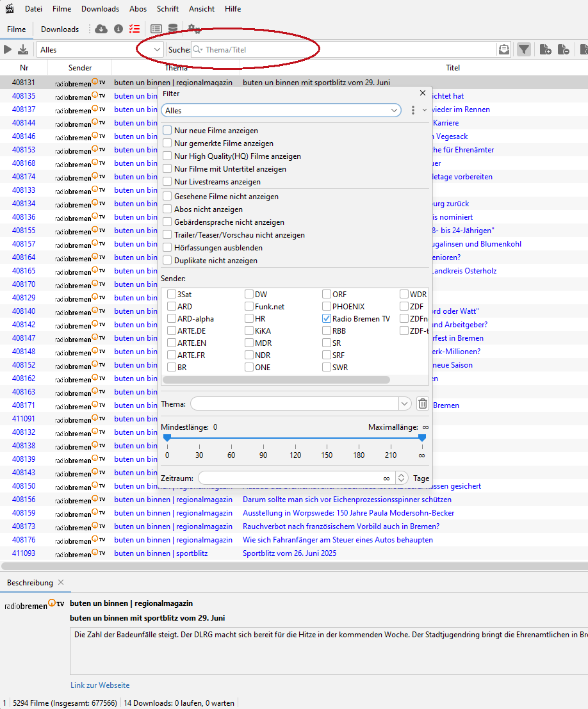Screen dimensions: 588x709
Task: Click the Maximallänge slider handle
Action: pos(422,437)
